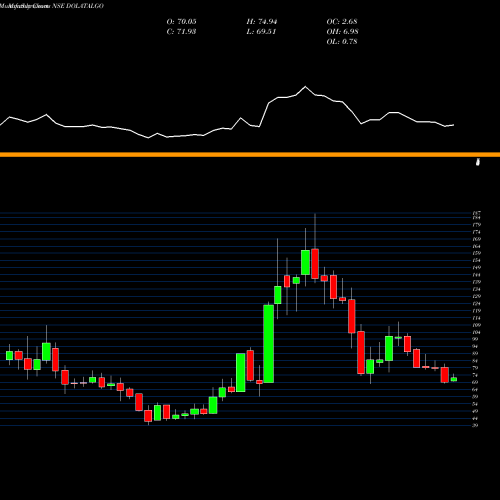Click the 179 price axis label

477,225
